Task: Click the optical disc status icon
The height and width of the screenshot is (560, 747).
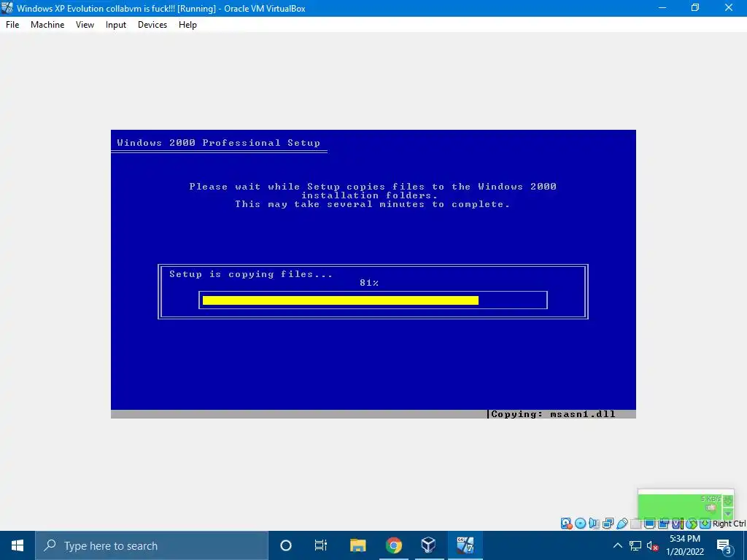Action: pos(580,524)
